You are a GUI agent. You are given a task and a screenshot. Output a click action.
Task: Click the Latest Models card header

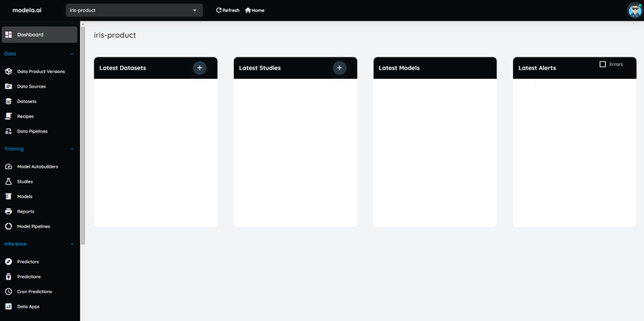click(x=435, y=68)
